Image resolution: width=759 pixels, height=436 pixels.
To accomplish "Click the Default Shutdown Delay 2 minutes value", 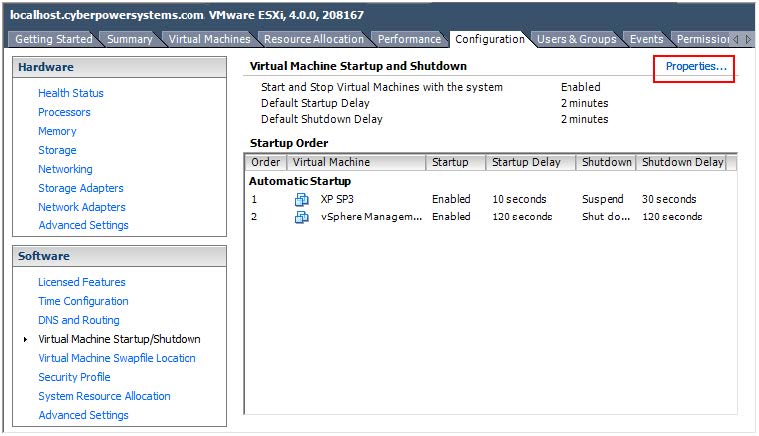I will 584,119.
